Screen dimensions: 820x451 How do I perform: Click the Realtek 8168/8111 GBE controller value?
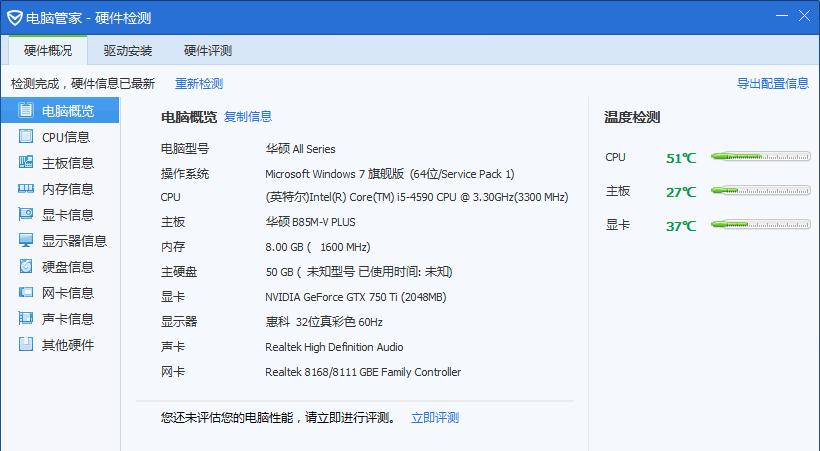(363, 372)
